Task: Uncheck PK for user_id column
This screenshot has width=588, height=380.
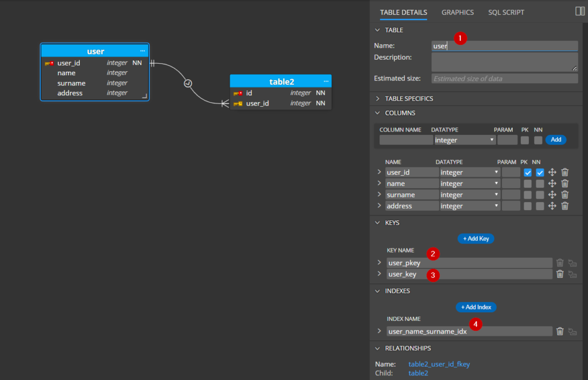Action: 528,173
